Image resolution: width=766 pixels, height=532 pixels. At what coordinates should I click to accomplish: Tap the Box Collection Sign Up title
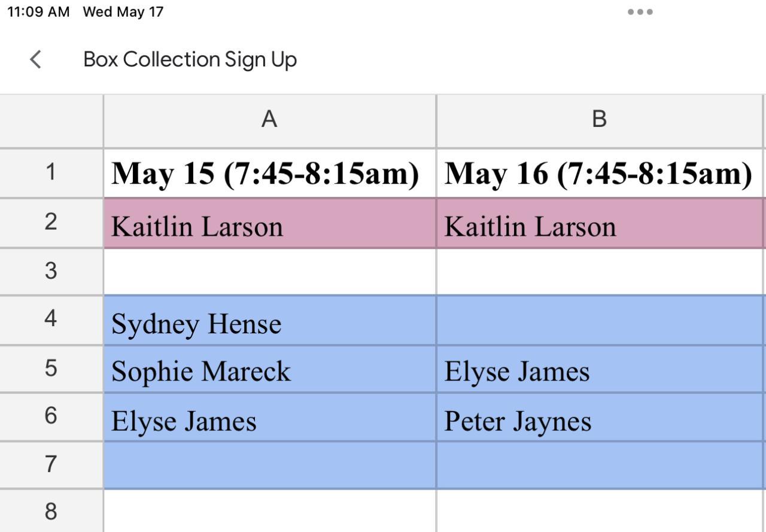coord(190,59)
